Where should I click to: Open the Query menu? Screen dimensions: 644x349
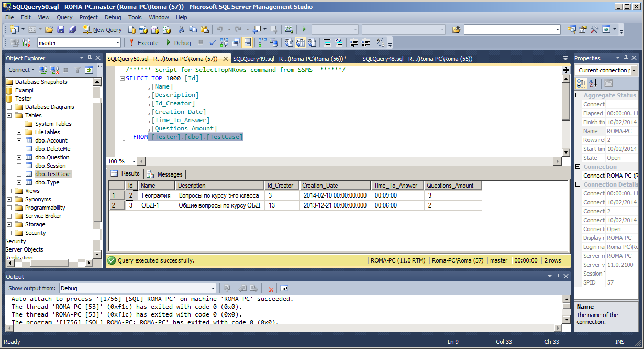[x=64, y=17]
